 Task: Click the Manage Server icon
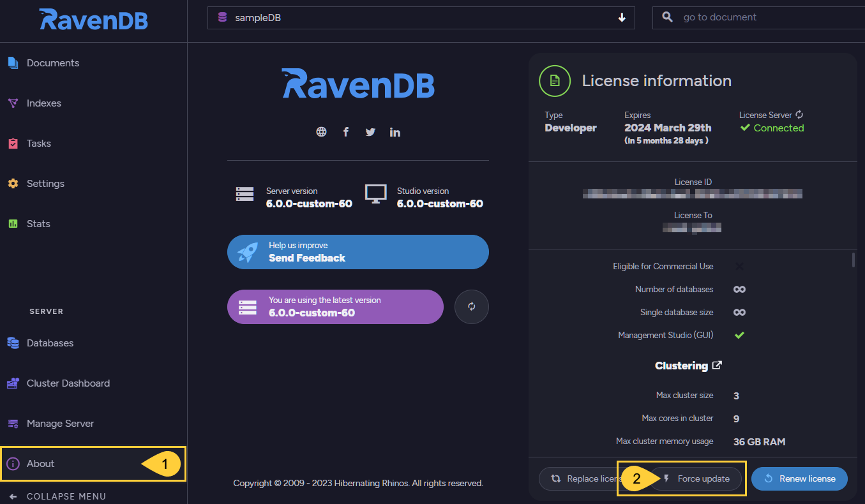tap(13, 424)
